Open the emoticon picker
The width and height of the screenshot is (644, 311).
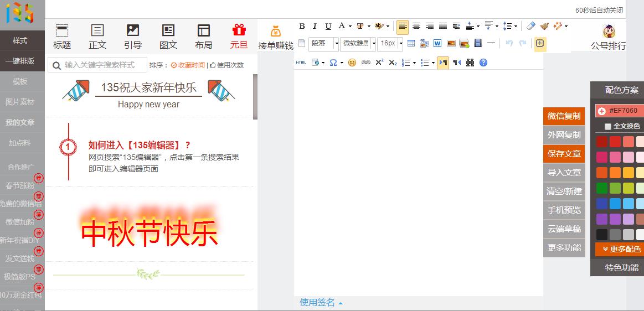click(x=352, y=63)
